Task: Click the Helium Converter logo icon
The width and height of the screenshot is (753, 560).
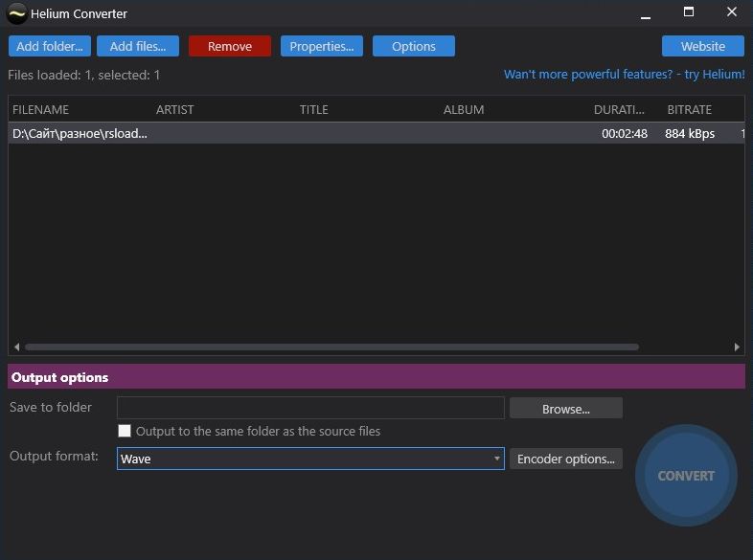Action: (16, 13)
